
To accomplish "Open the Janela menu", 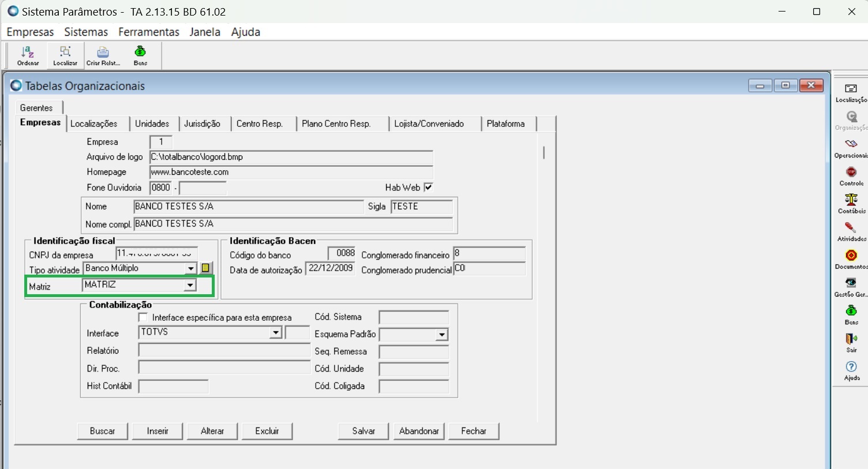I will [205, 32].
